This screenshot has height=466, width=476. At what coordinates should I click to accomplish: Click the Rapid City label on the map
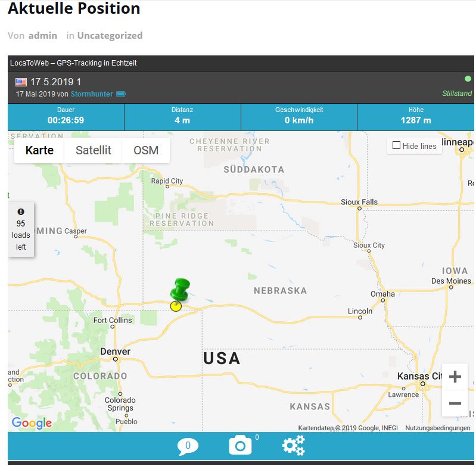point(167,181)
